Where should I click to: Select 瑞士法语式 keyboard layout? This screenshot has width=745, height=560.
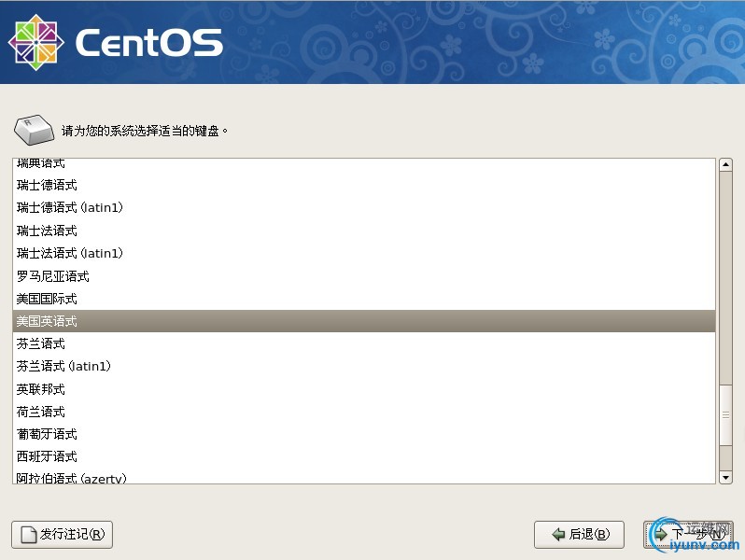pyautogui.click(x=47, y=231)
